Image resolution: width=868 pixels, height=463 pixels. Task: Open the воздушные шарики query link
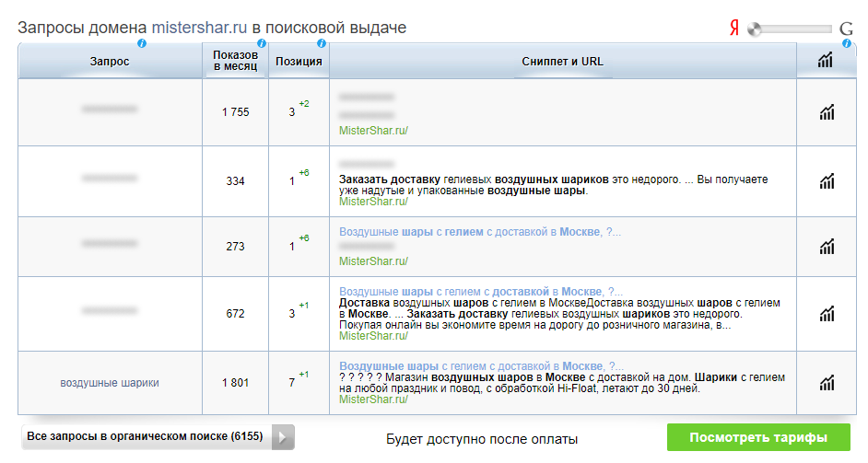(x=110, y=383)
